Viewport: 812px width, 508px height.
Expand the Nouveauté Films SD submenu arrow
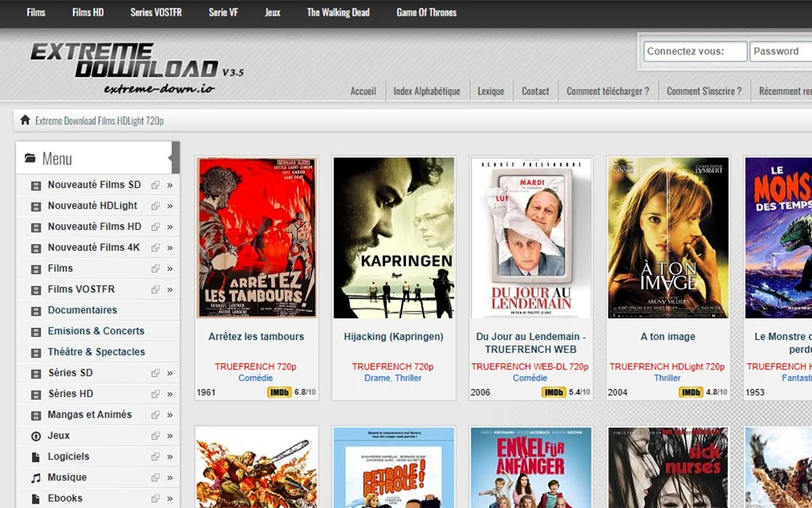click(x=170, y=185)
